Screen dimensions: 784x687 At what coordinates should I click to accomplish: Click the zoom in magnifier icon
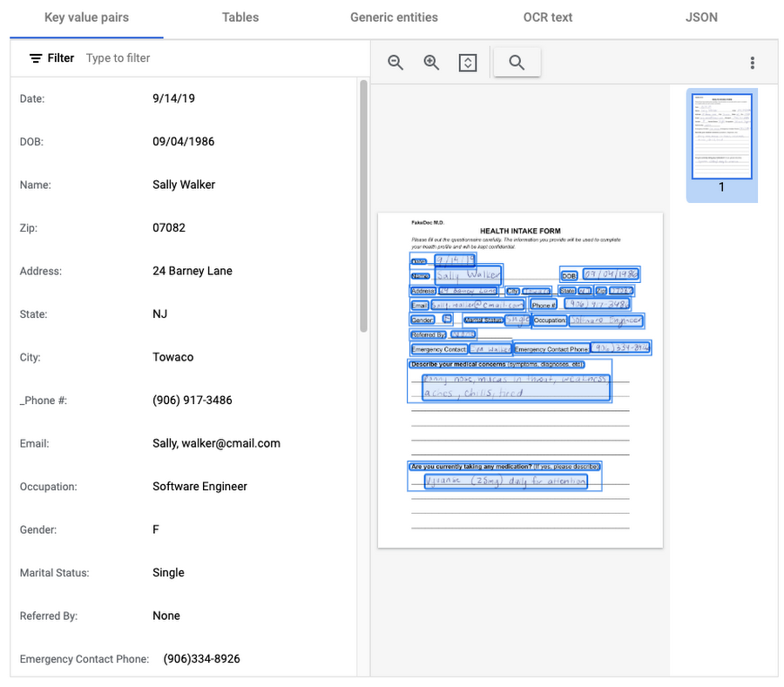point(431,63)
